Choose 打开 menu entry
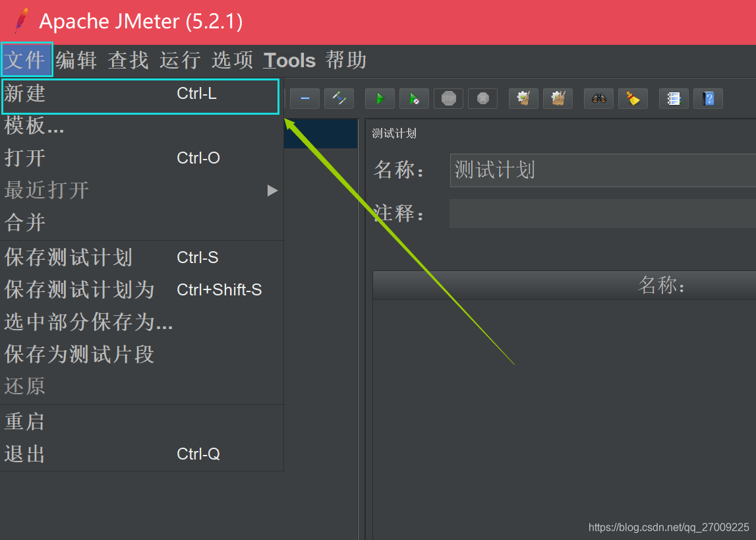This screenshot has width=756, height=540. pyautogui.click(x=142, y=158)
